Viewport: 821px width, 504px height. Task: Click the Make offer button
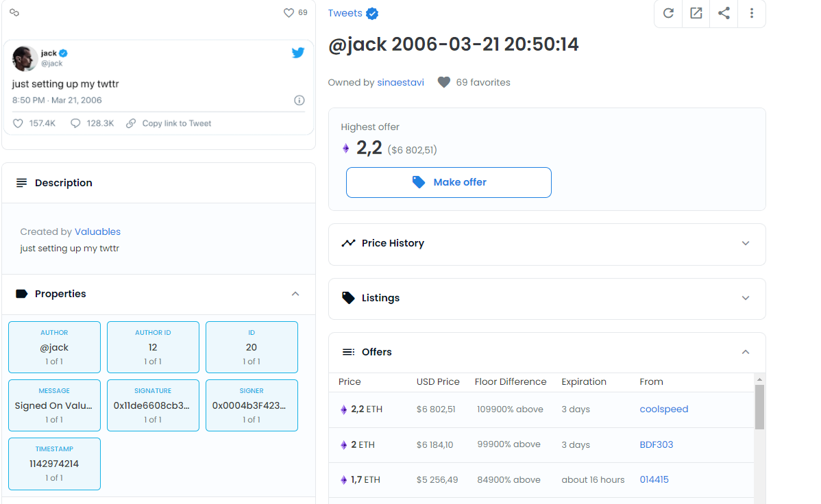pyautogui.click(x=449, y=182)
